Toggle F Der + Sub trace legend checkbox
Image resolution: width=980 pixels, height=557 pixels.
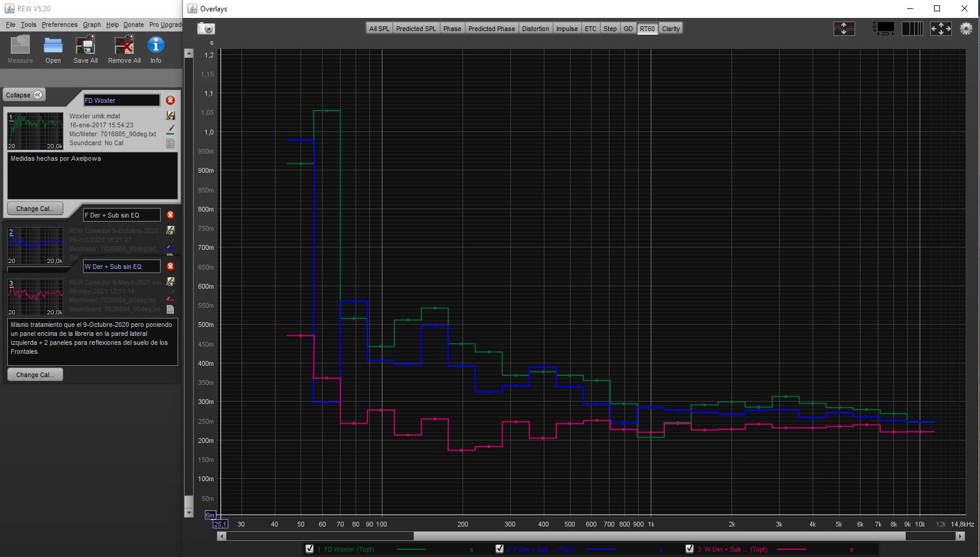[x=500, y=549]
